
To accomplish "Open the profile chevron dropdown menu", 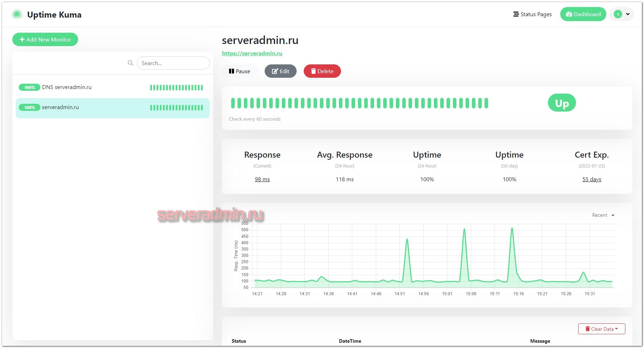I will coord(628,14).
